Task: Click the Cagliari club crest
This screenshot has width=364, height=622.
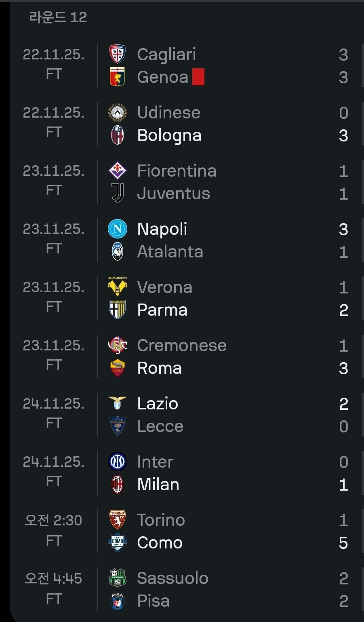Action: (118, 55)
